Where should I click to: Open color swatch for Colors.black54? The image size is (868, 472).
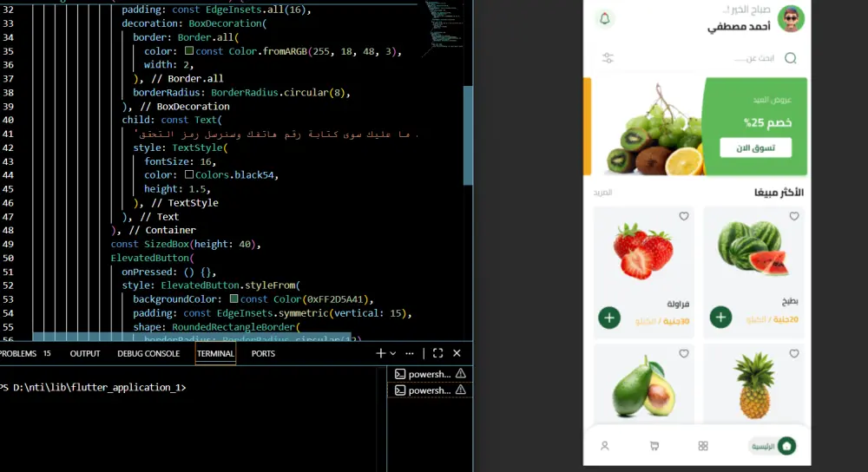click(x=188, y=174)
